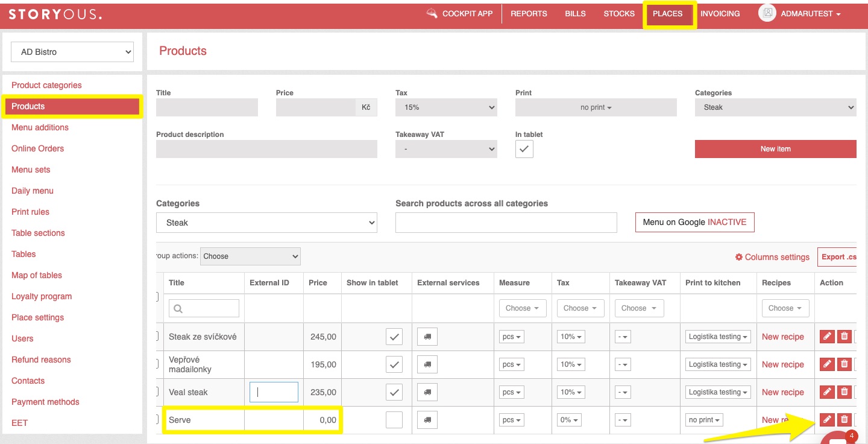Change measure pcs for Veal steak
868x444 pixels.
click(511, 392)
